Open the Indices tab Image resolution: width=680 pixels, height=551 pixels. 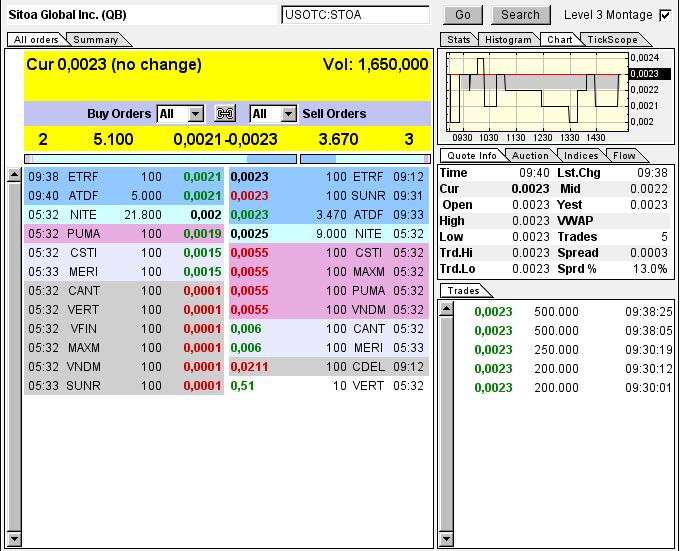click(x=581, y=156)
